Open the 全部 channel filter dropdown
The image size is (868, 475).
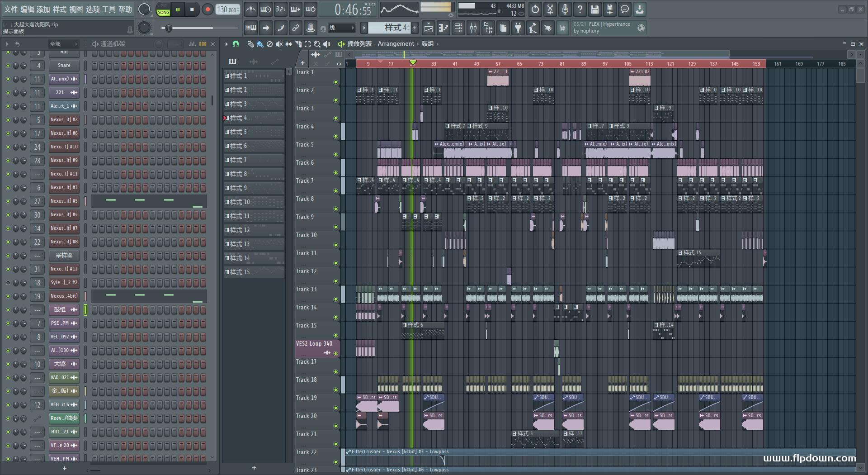pyautogui.click(x=63, y=44)
